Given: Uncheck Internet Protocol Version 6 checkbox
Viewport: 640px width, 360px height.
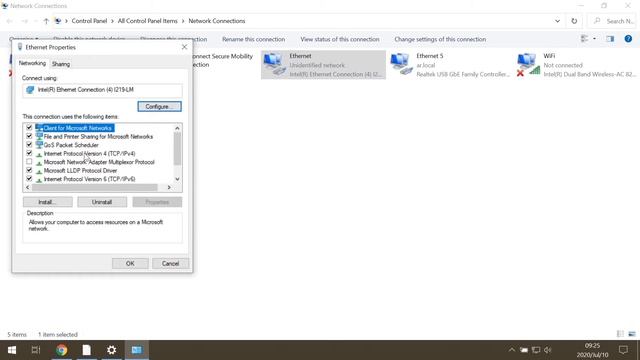Looking at the screenshot, I should coord(29,178).
